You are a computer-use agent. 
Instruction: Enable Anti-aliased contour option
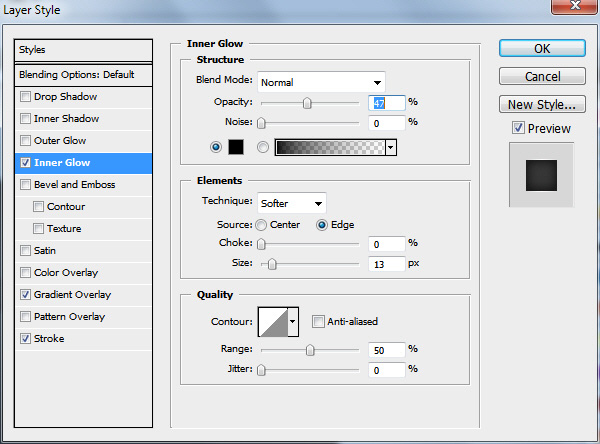click(x=318, y=322)
